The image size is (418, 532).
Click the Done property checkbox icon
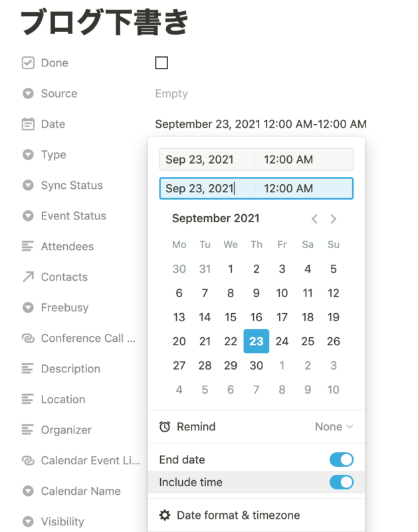[x=28, y=63]
